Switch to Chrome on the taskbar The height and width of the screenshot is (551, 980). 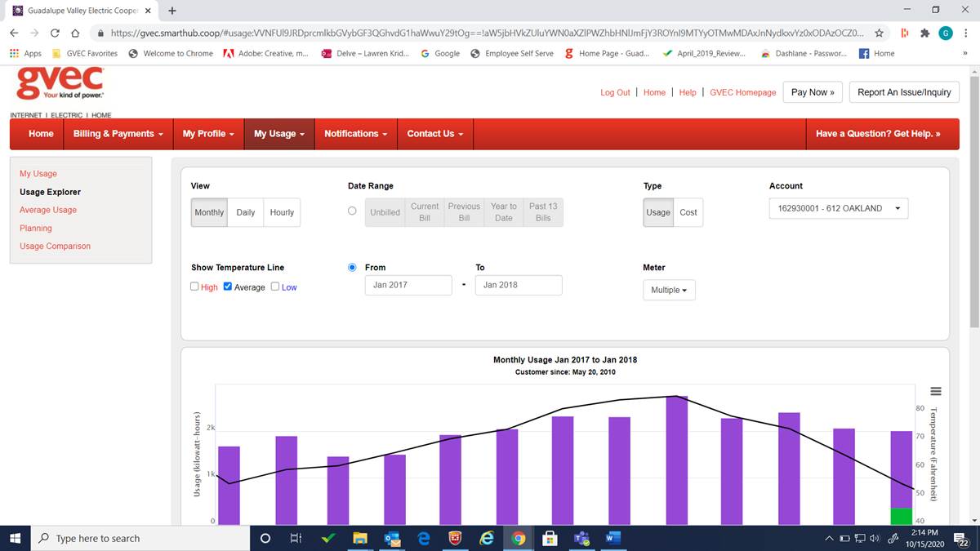pos(519,538)
